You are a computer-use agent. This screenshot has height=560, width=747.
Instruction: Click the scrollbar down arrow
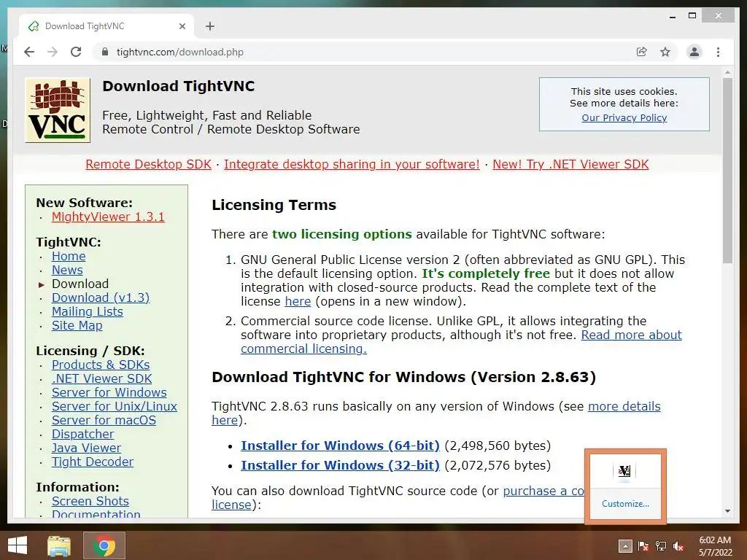click(727, 511)
